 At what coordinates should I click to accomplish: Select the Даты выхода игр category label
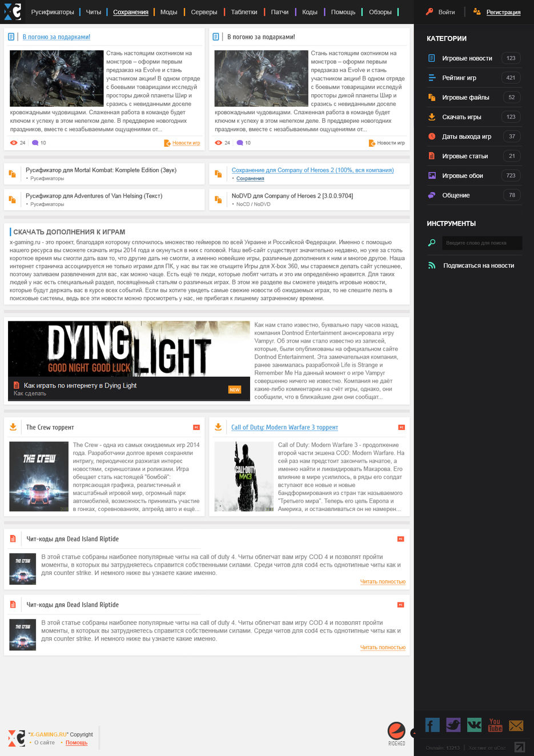(467, 136)
